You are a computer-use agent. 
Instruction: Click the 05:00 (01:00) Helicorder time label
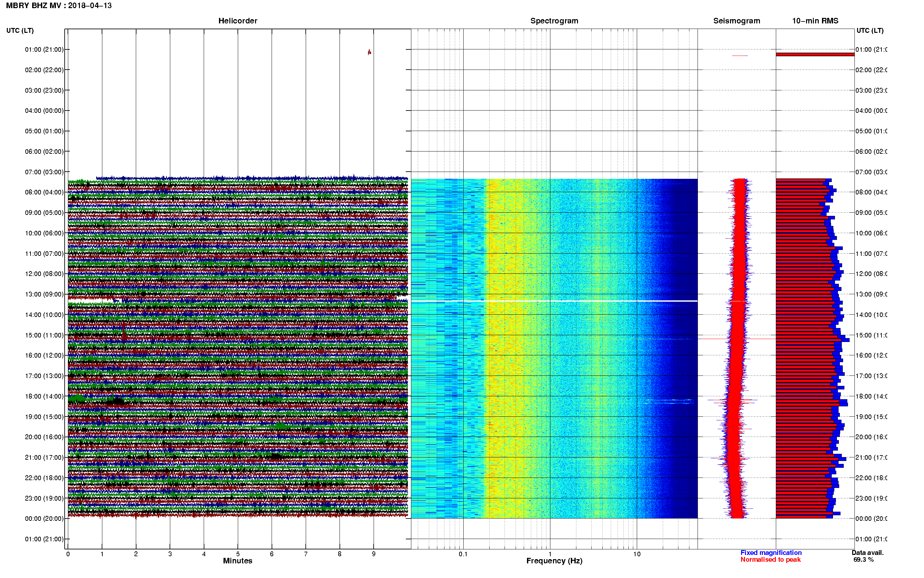[x=44, y=131]
